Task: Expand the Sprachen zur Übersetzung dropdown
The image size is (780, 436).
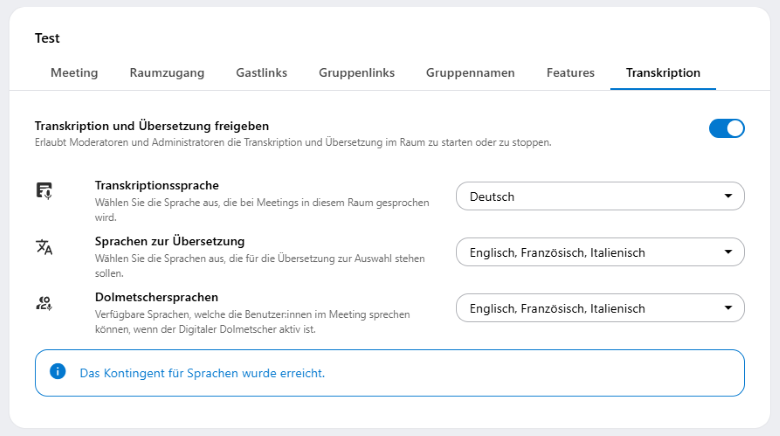Action: (x=600, y=253)
